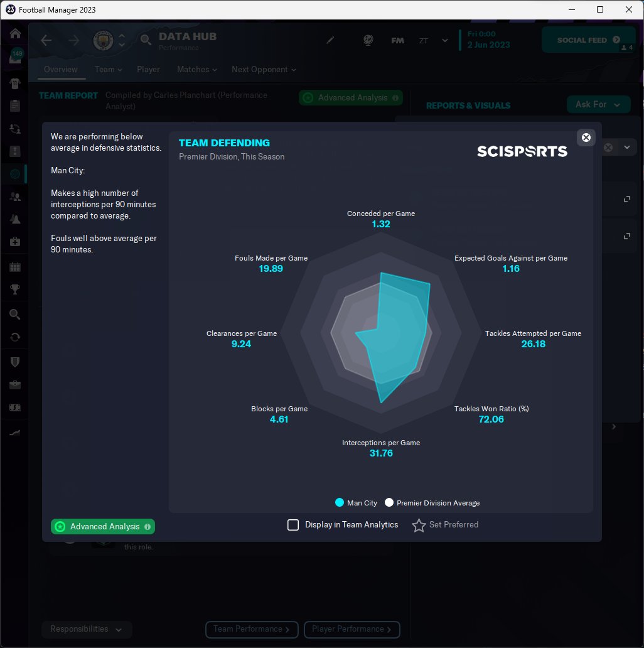The height and width of the screenshot is (648, 644).
Task: Click the search magnifier beside Data Hub
Action: 146,40
